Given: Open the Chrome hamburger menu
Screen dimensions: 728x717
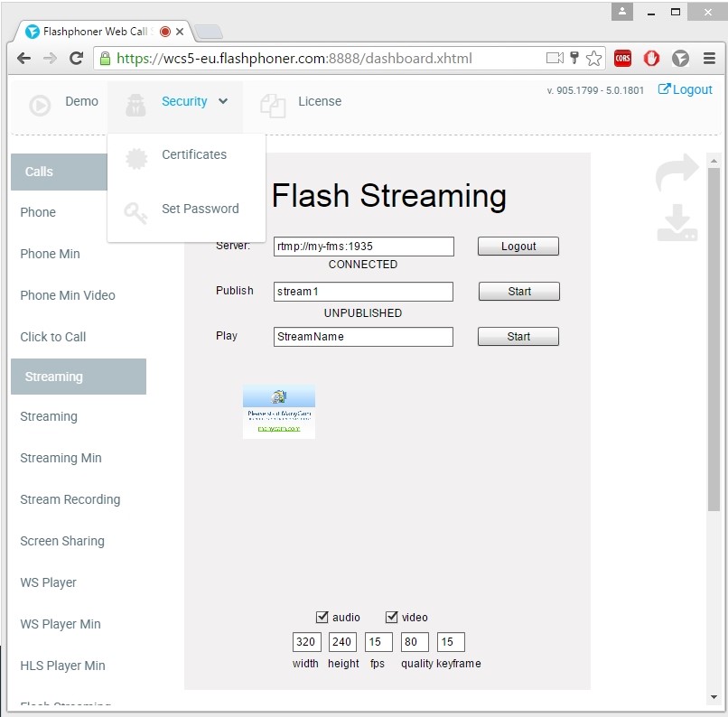Looking at the screenshot, I should (x=709, y=59).
